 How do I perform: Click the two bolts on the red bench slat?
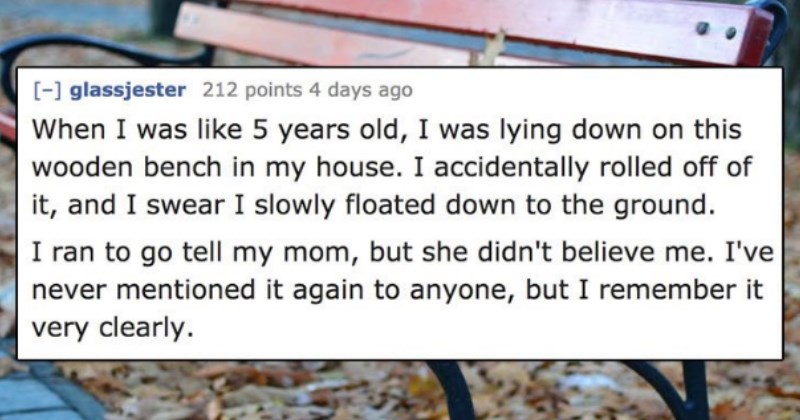pyautogui.click(x=716, y=32)
